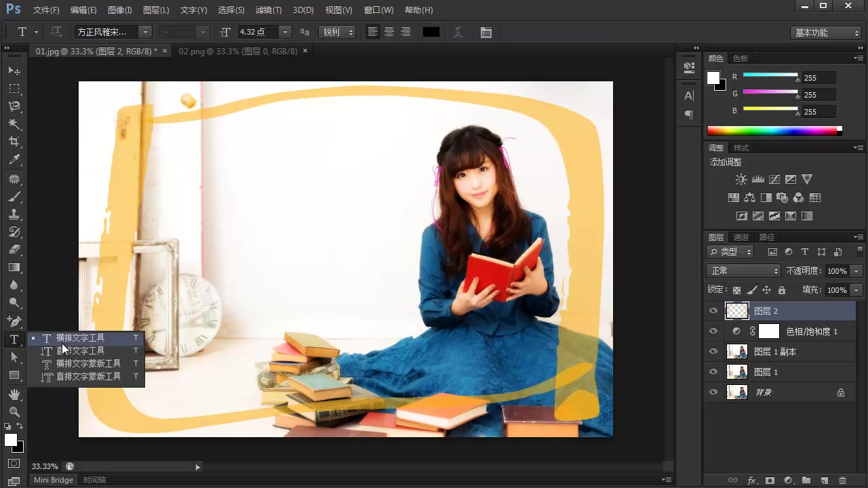Hide the 背景 layer

713,392
